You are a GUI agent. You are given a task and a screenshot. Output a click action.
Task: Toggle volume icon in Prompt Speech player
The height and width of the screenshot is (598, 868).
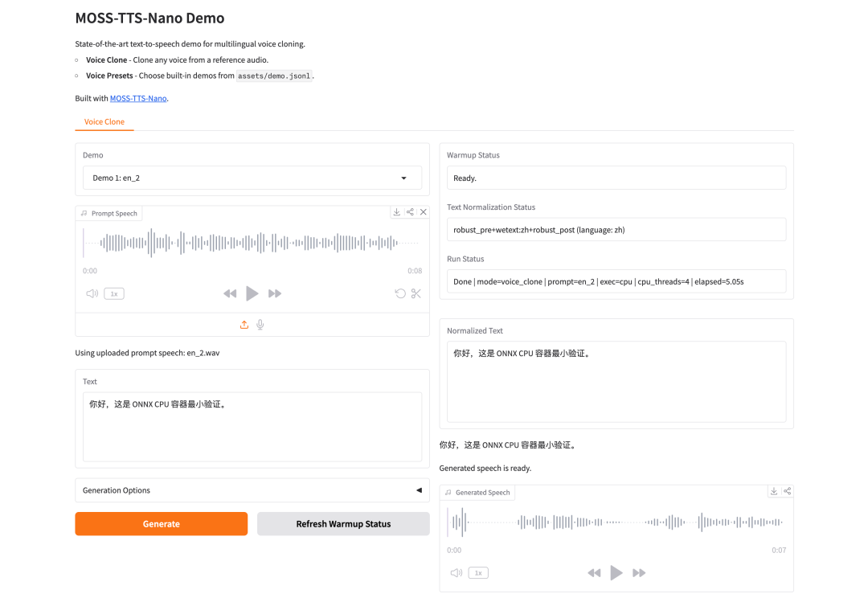[x=92, y=293]
